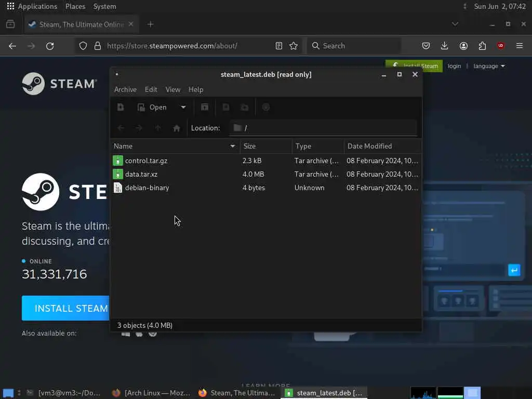
Task: Click the 2.3 kB size cell
Action: tap(252, 161)
